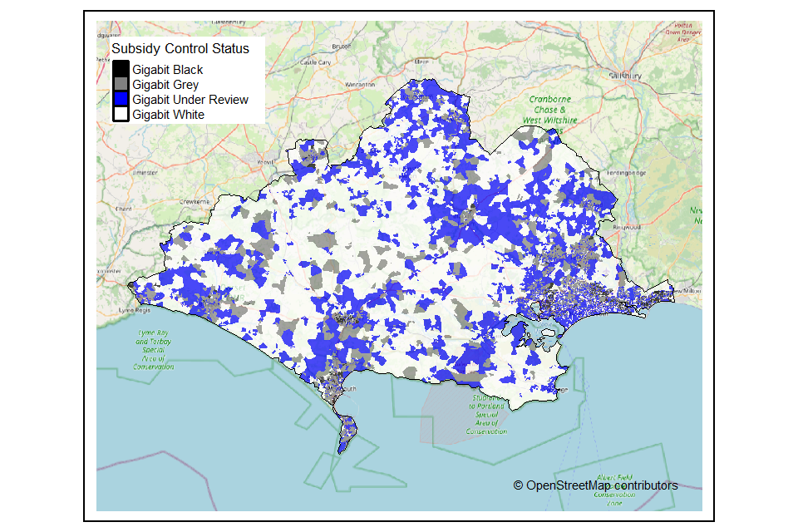Click the Salisbury label on the map
The image size is (798, 532).
[x=624, y=76]
